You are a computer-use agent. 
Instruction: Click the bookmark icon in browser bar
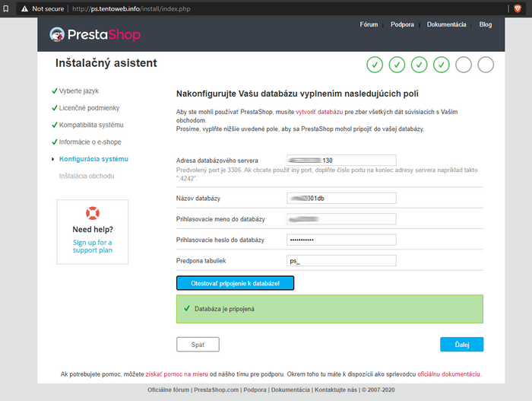(x=6, y=8)
